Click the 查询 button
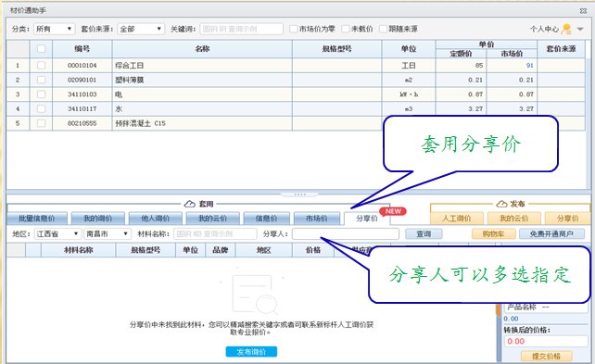Viewport: 595px width, 364px height. coord(424,234)
